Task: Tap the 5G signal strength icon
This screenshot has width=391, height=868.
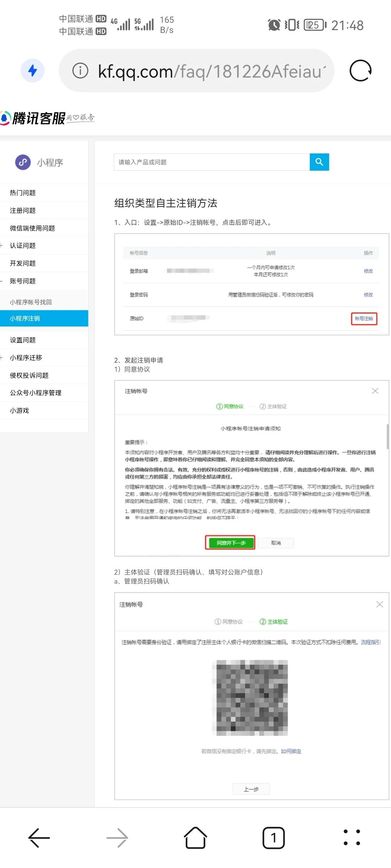Action: coord(144,24)
